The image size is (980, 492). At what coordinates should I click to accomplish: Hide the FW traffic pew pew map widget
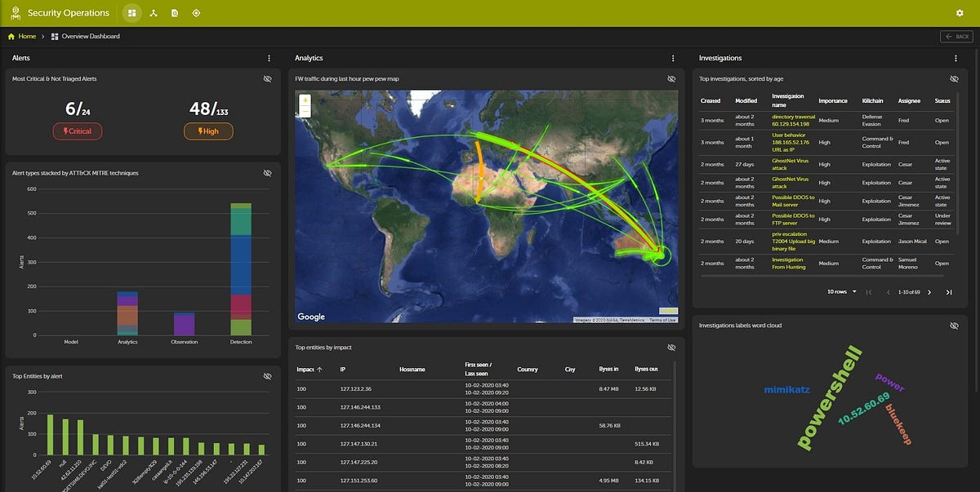[x=671, y=78]
